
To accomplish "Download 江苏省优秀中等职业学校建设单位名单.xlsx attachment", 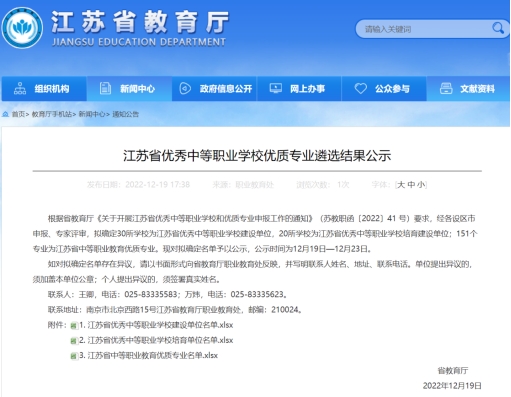I will [x=156, y=325].
